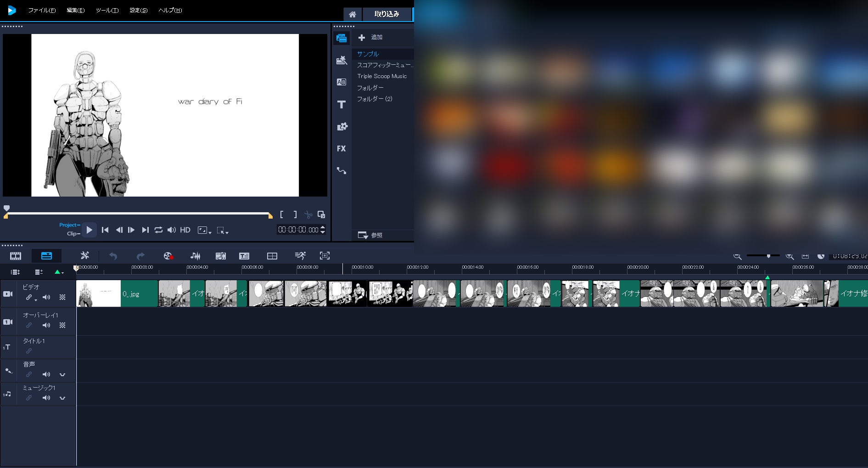Click the 追加 add folder button
The width and height of the screenshot is (868, 468).
coord(370,37)
